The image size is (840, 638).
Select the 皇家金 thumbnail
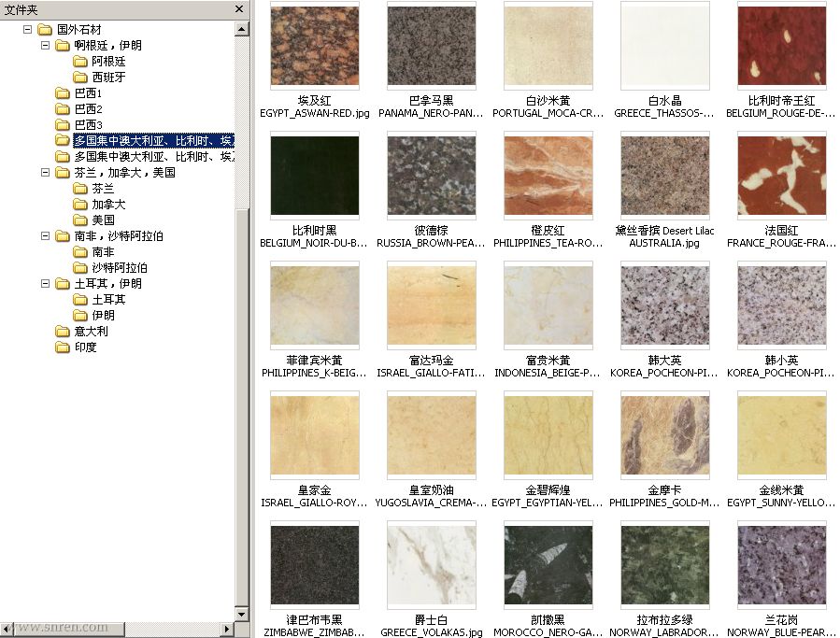(x=315, y=435)
